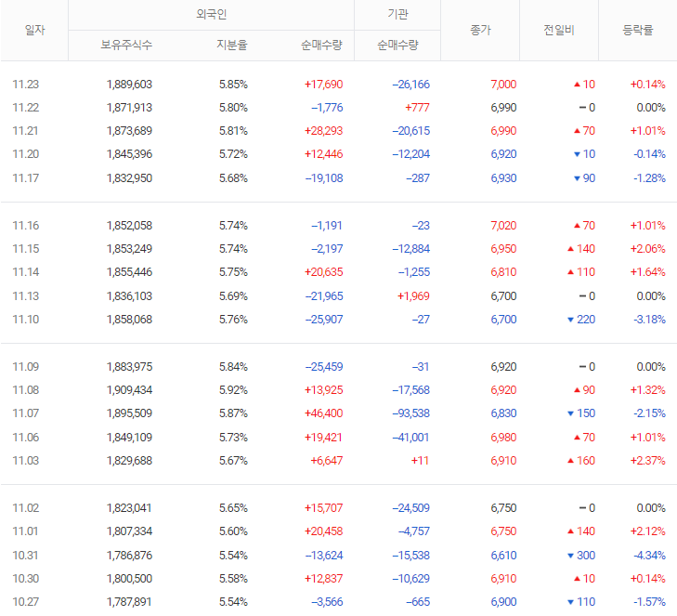This screenshot has width=677, height=616.
Task: Click change rate +2.12%
Action: point(647,531)
